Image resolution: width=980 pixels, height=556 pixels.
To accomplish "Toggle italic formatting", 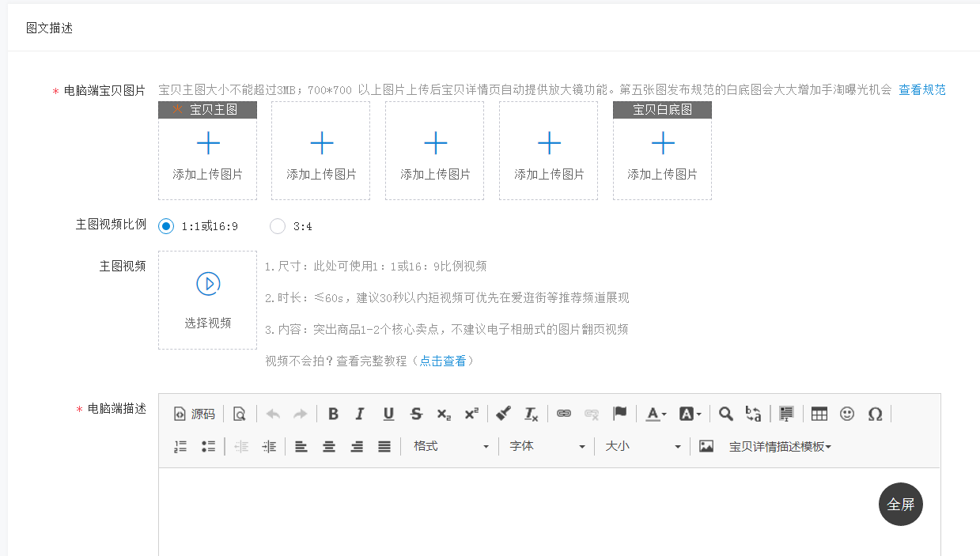I will pyautogui.click(x=360, y=414).
